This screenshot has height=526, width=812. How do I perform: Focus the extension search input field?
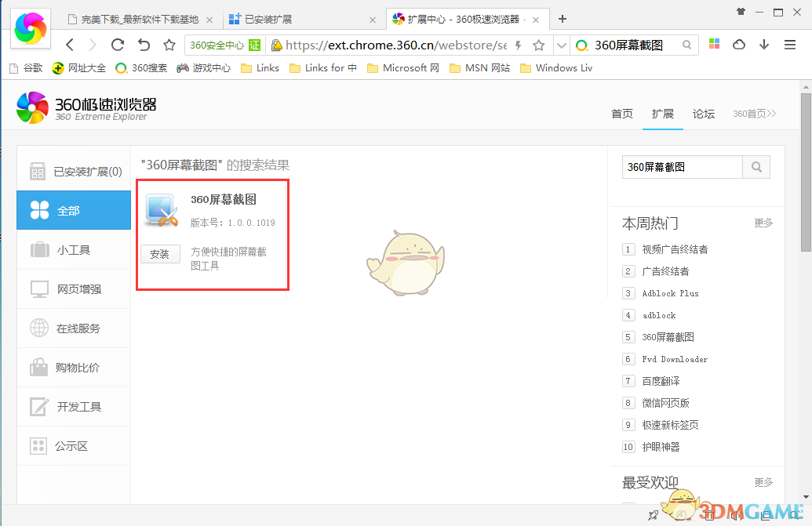coord(682,167)
